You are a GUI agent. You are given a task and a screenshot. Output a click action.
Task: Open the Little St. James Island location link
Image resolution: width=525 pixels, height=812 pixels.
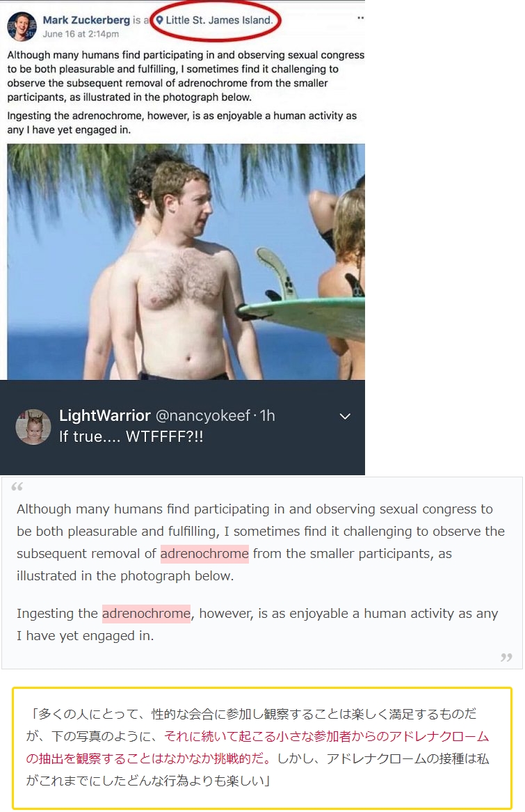(x=218, y=20)
